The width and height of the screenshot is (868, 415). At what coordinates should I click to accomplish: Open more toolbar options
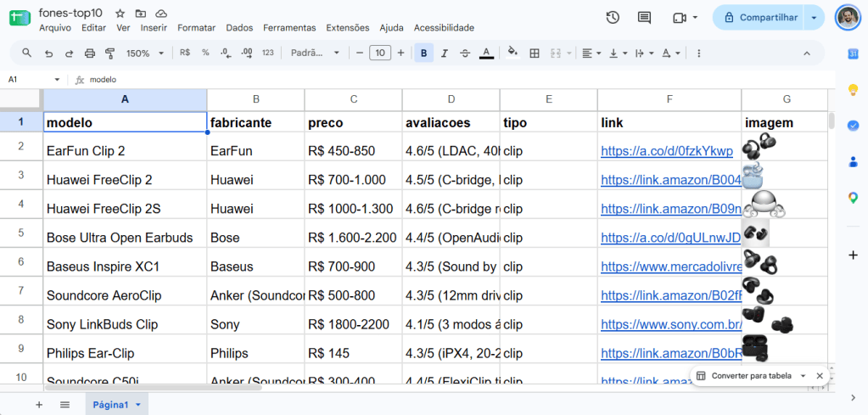(698, 53)
